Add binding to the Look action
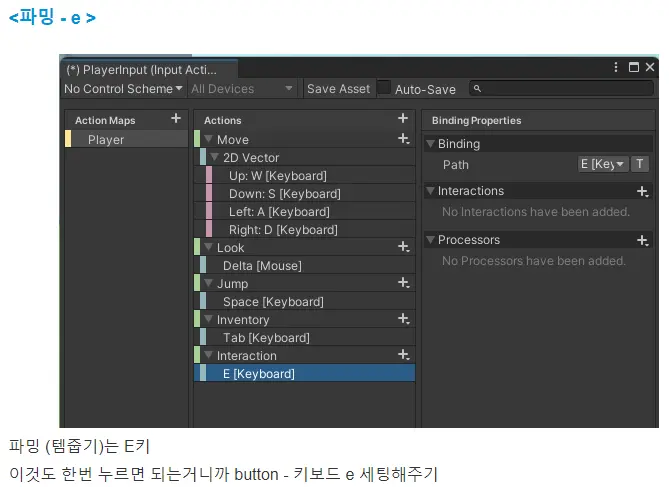 (404, 247)
